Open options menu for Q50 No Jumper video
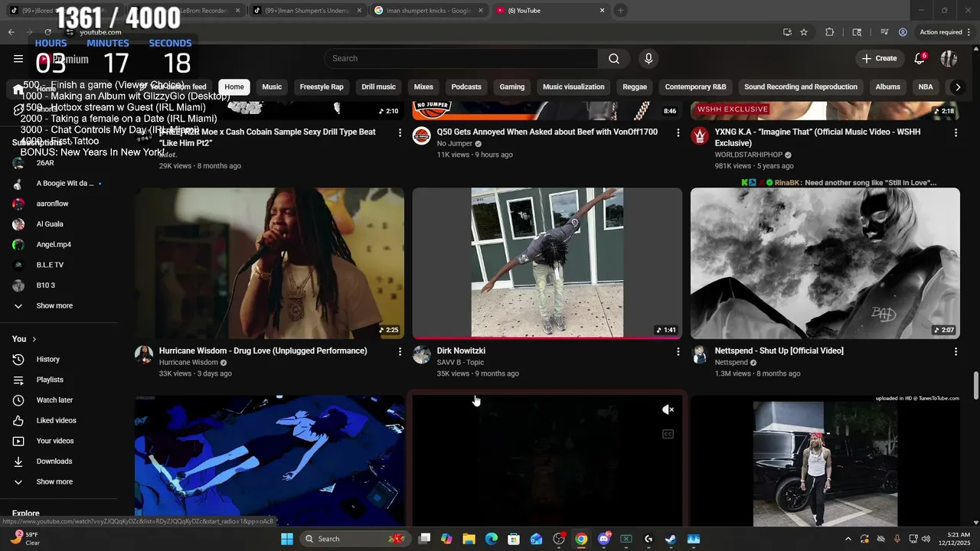The height and width of the screenshot is (551, 980). point(678,132)
